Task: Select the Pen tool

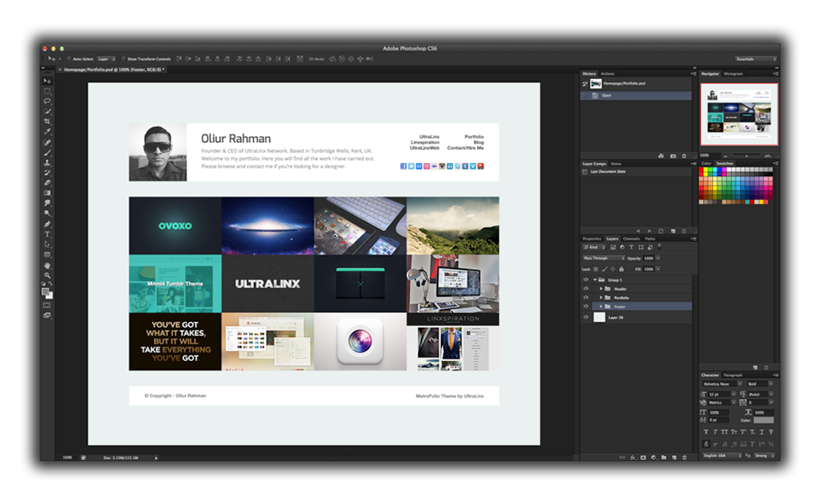Action: pos(47,224)
